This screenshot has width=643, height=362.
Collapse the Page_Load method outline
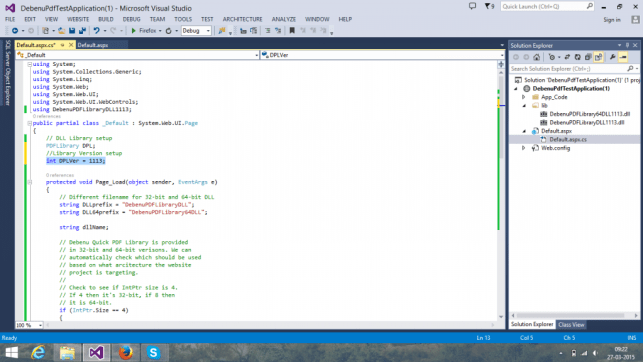(30, 182)
